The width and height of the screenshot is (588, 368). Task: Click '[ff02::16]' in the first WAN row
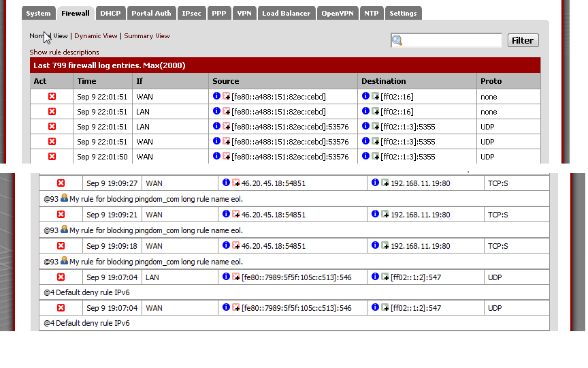397,97
